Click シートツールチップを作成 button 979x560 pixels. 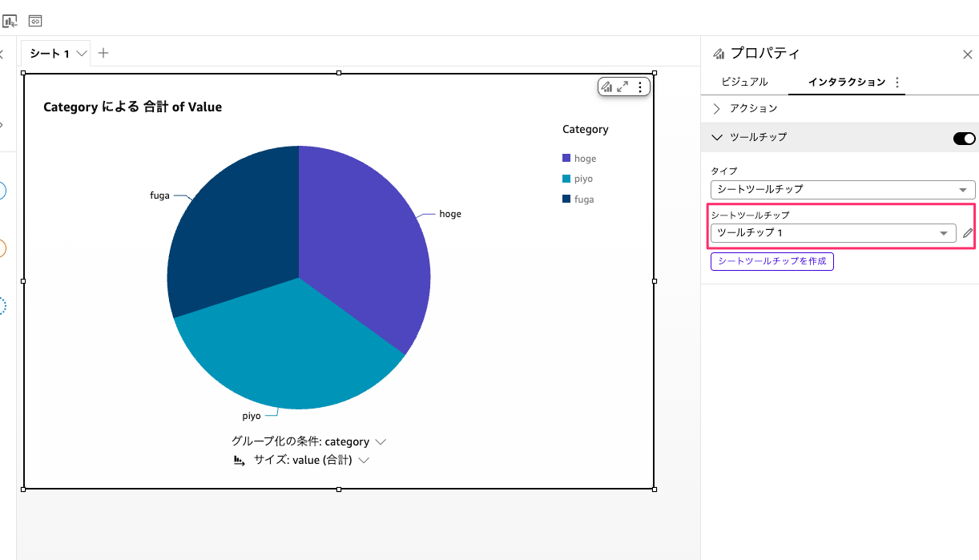pyautogui.click(x=772, y=261)
